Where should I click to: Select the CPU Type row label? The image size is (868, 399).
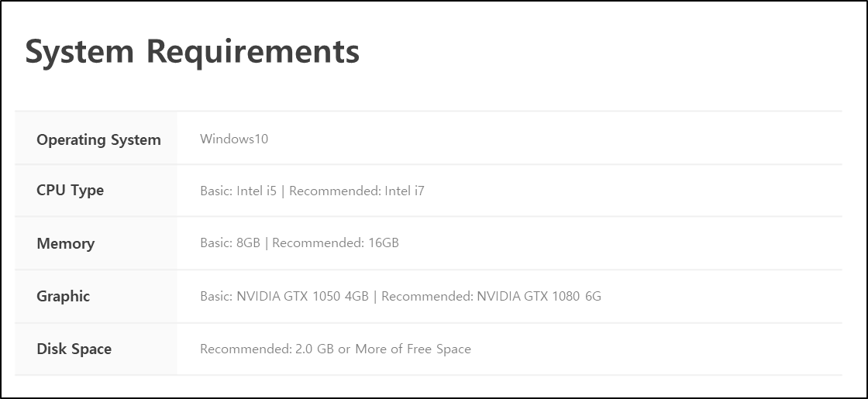(70, 191)
